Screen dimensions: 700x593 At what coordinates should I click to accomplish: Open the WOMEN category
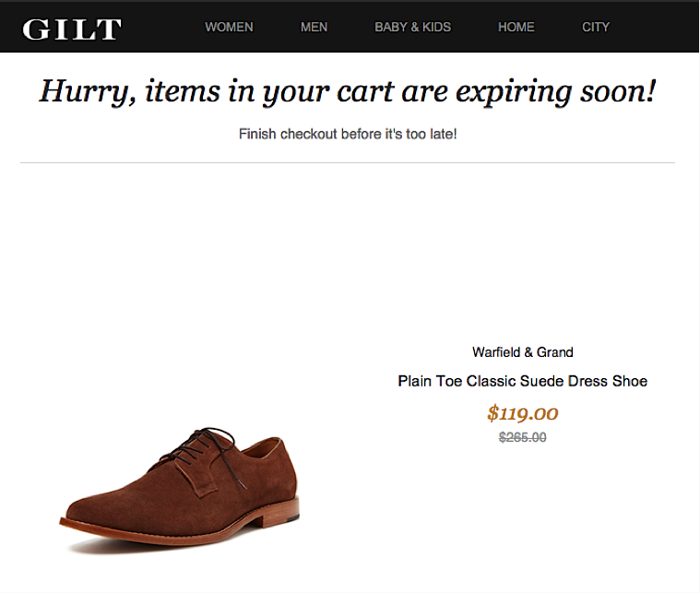[229, 27]
